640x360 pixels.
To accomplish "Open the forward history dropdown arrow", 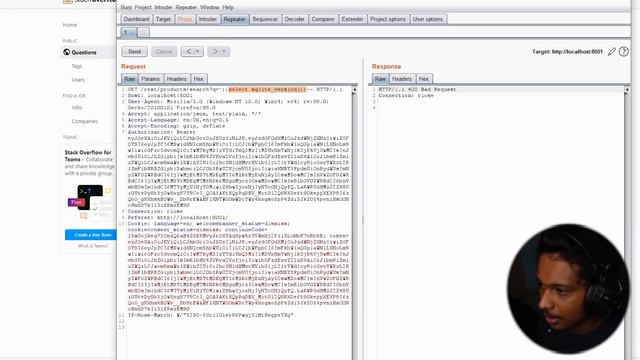I will (225, 51).
